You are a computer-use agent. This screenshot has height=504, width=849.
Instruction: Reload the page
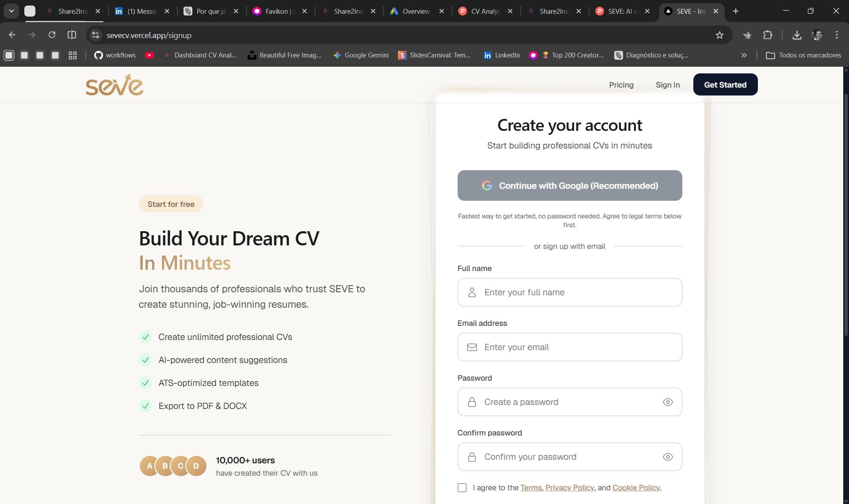click(52, 35)
